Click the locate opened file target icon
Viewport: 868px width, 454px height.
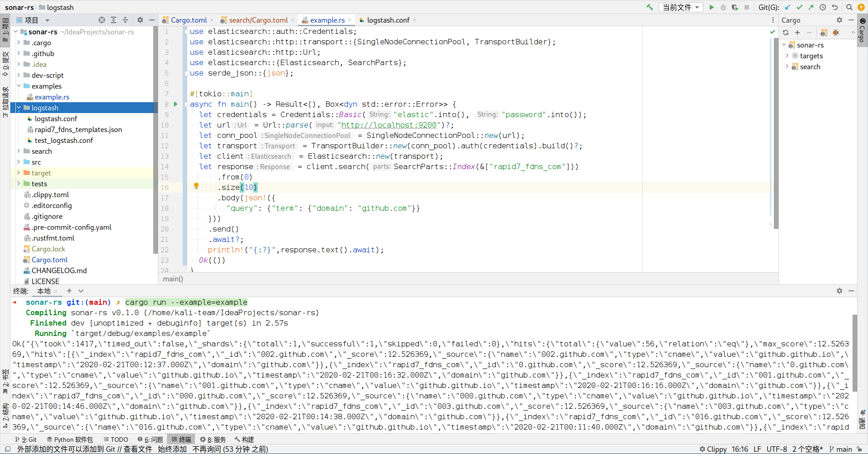click(102, 20)
